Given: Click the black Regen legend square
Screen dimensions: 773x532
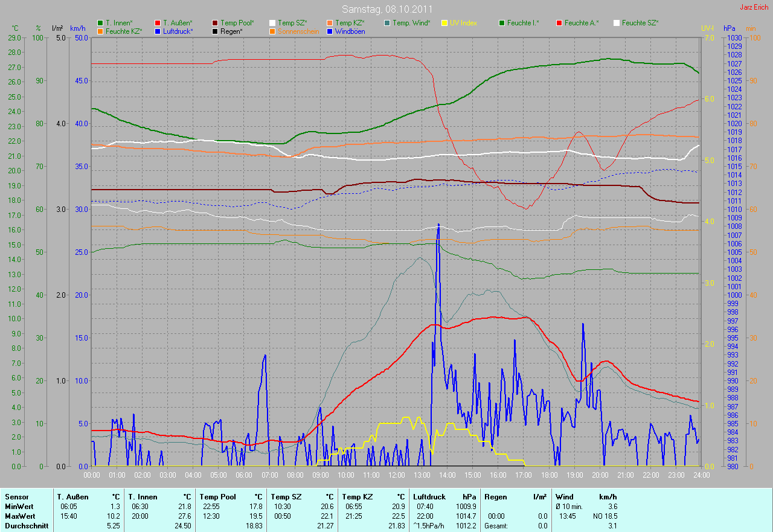Looking at the screenshot, I should (215, 31).
